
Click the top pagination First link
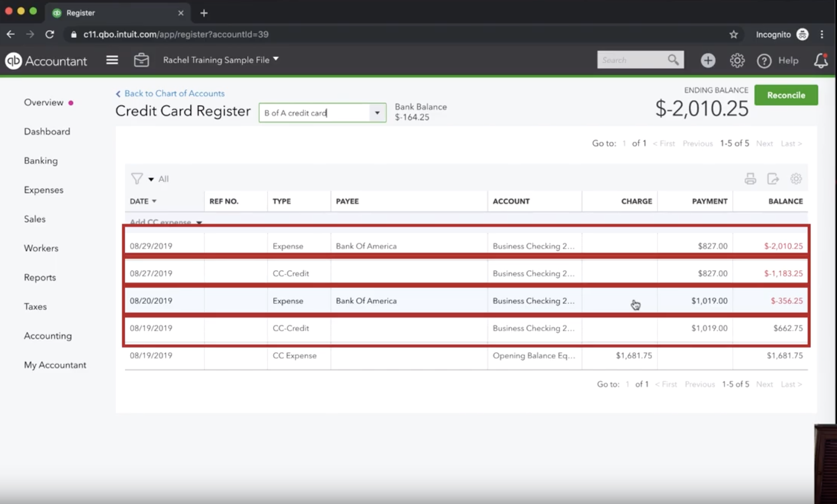pyautogui.click(x=664, y=144)
